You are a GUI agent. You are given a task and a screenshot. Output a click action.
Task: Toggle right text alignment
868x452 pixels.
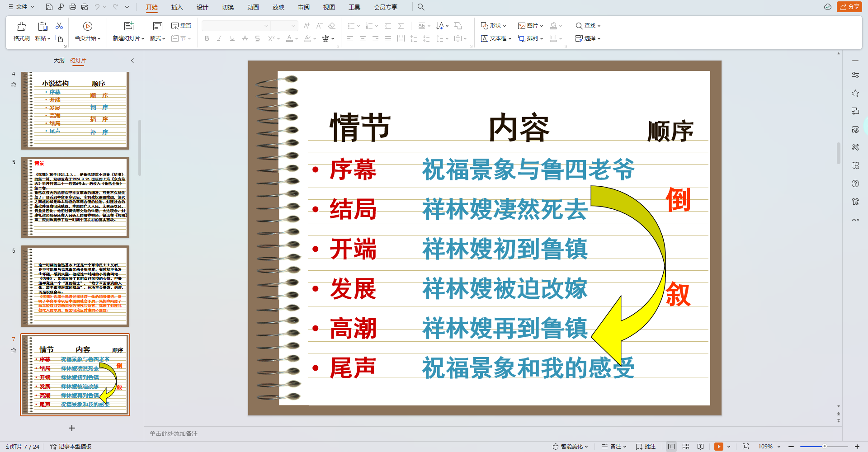coord(375,38)
